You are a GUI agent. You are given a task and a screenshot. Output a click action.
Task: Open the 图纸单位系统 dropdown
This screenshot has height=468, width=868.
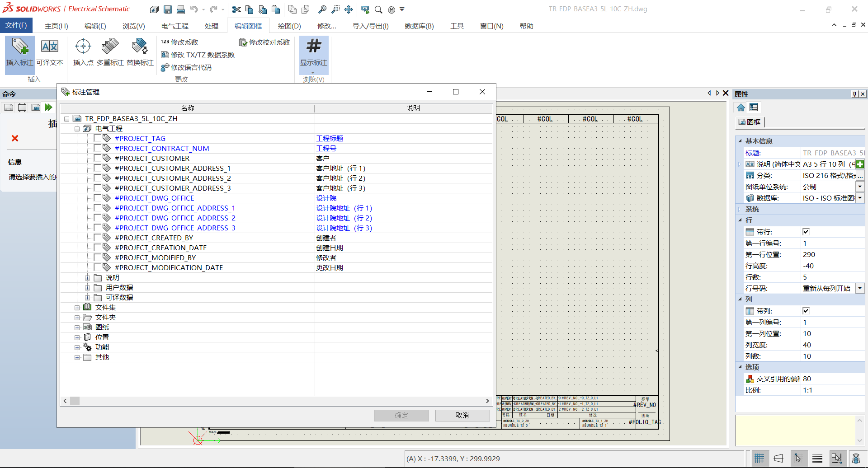[x=860, y=187]
